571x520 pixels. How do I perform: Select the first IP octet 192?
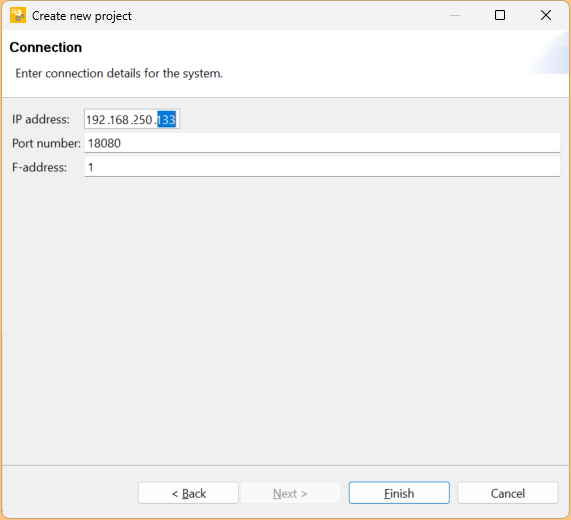(x=96, y=119)
